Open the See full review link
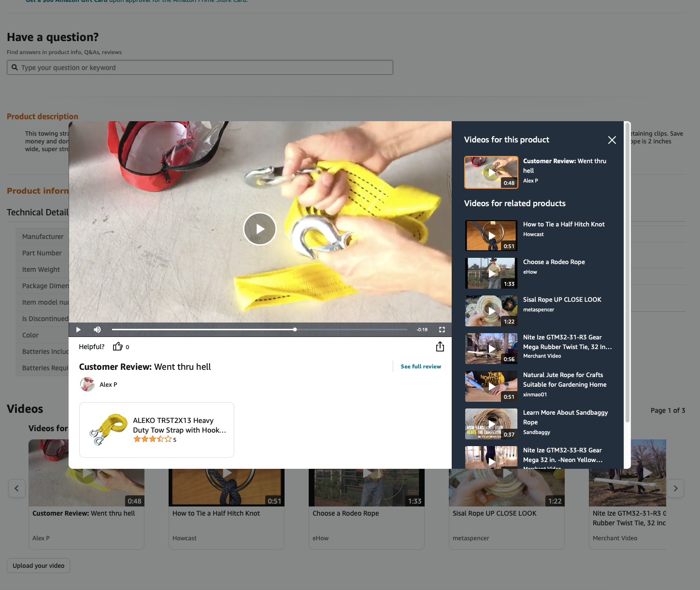The width and height of the screenshot is (700, 590). (x=421, y=366)
